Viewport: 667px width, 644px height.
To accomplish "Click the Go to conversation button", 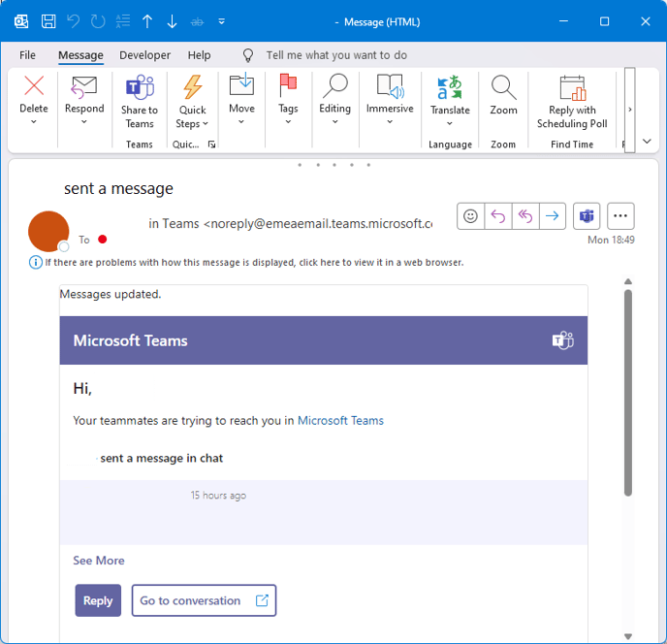I will 205,600.
